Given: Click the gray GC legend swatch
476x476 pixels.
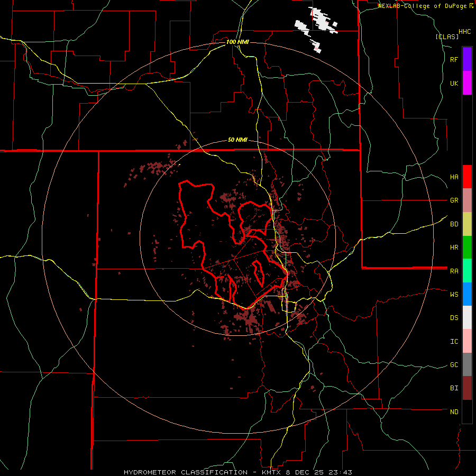Looking at the screenshot, I should pyautogui.click(x=467, y=364).
